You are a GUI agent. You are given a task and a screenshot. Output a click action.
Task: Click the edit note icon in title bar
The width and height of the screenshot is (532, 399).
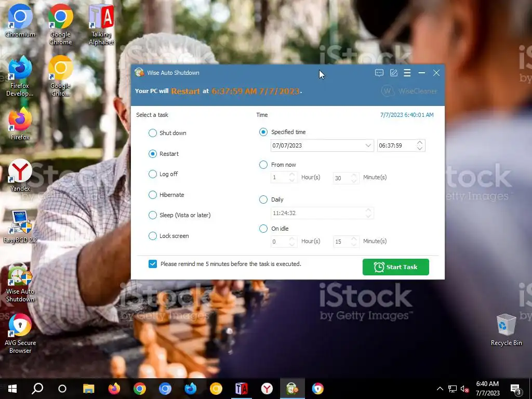394,73
